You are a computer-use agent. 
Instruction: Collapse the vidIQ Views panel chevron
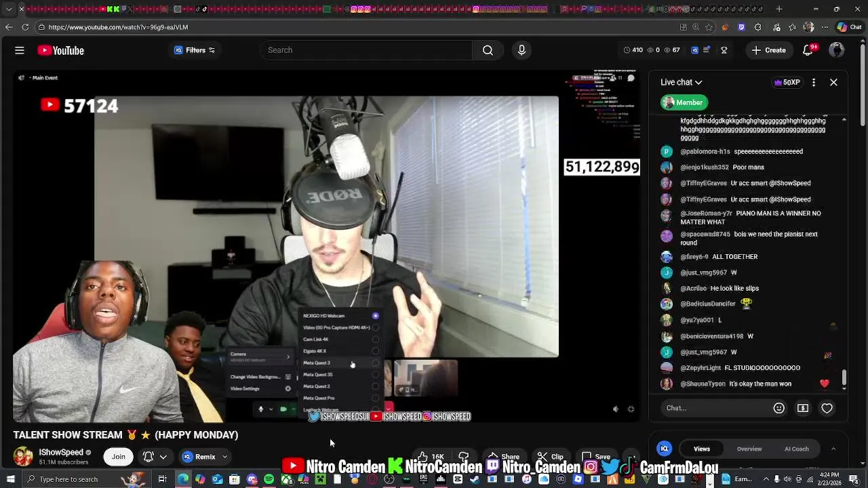pos(833,449)
